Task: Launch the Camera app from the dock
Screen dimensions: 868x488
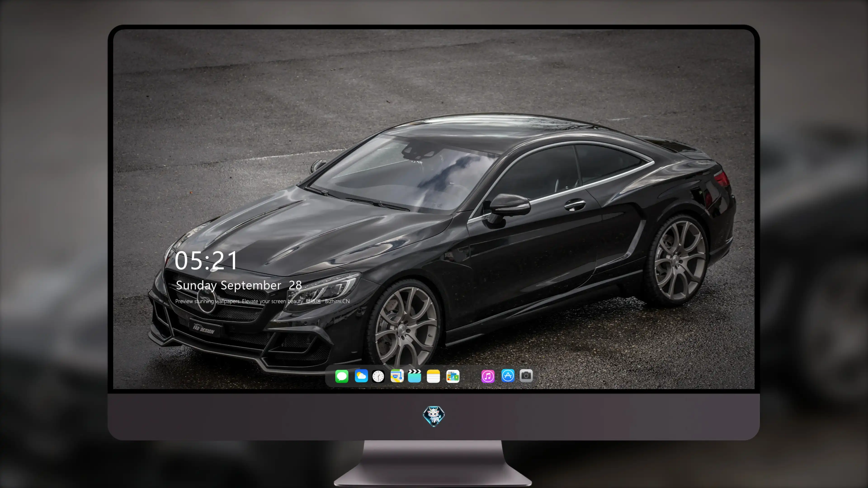Action: pos(526,375)
